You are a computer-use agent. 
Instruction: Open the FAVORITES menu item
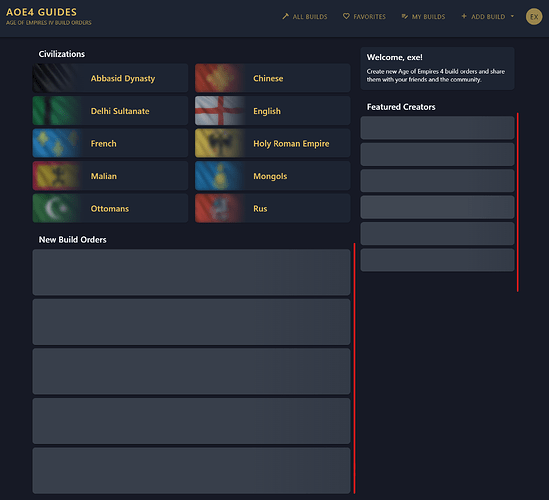364,16
